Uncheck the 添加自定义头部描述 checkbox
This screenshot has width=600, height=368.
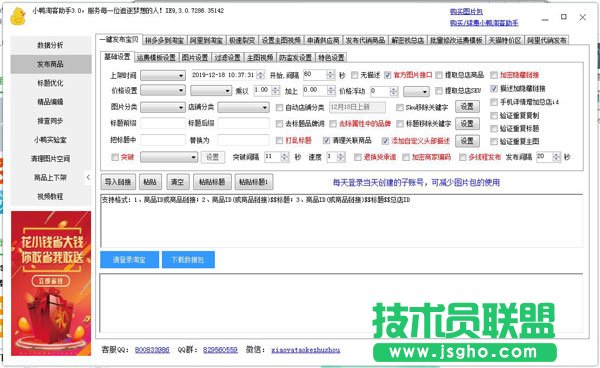click(x=385, y=141)
